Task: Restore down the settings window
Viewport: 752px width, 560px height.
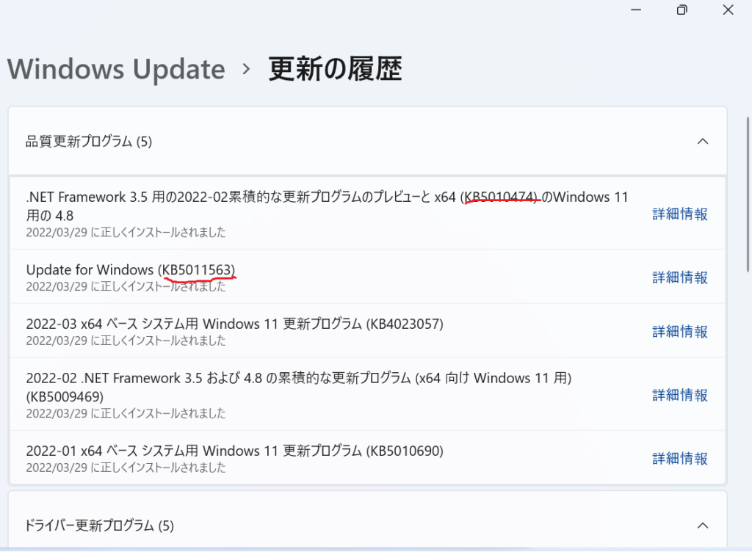Action: (x=681, y=10)
